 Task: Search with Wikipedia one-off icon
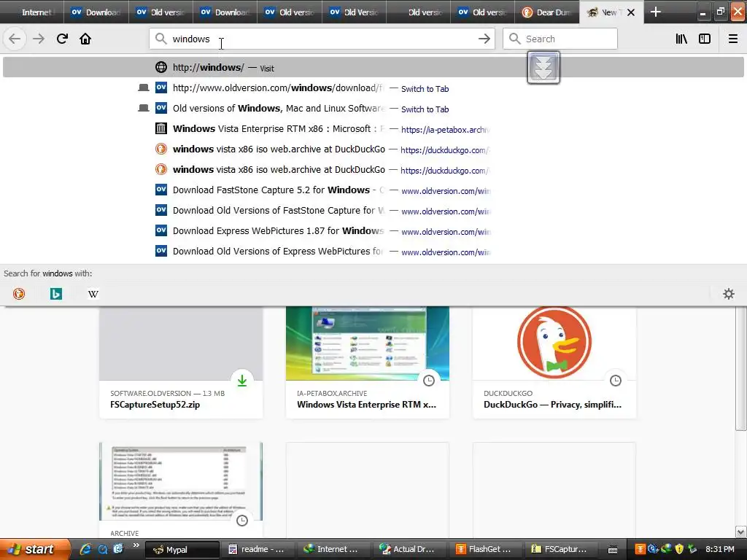(93, 294)
